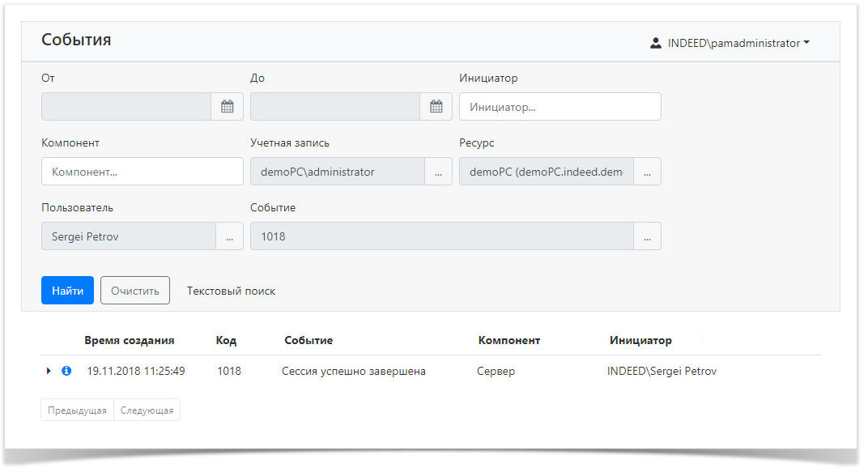
Task: Browse for Ресурс via ellipsis button
Action: 647,172
